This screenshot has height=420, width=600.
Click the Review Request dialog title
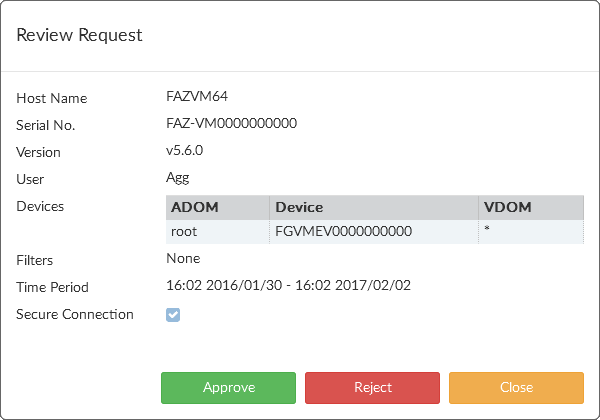tap(79, 35)
